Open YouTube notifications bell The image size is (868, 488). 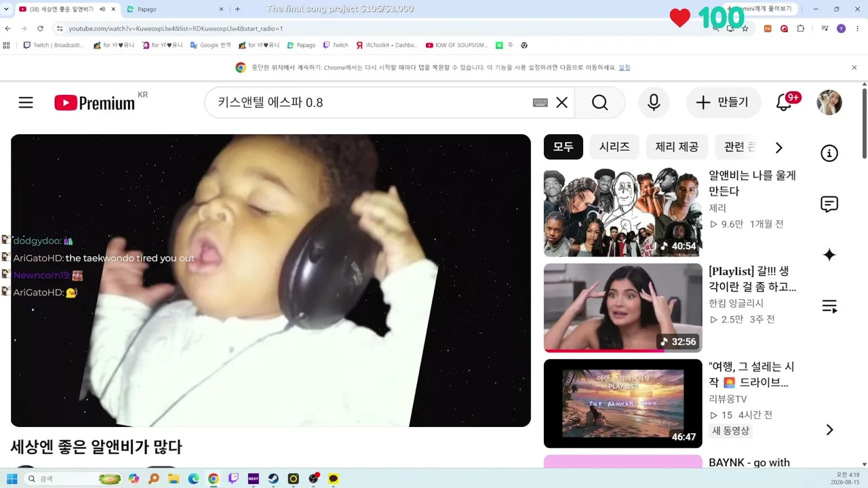tap(785, 102)
